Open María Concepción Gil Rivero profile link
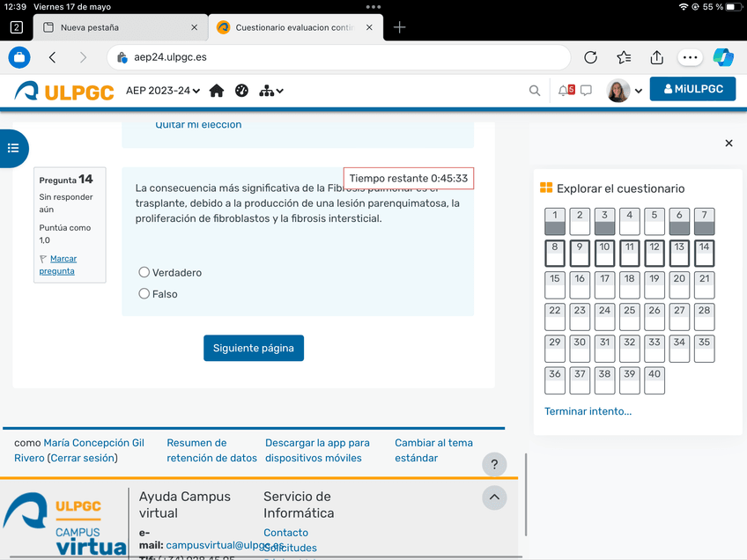The image size is (747, 560). coord(79,450)
